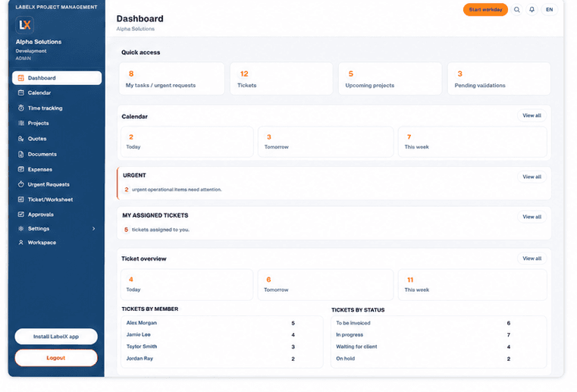Open the Tickets quick access card
This screenshot has height=392, width=577.
[x=281, y=79]
